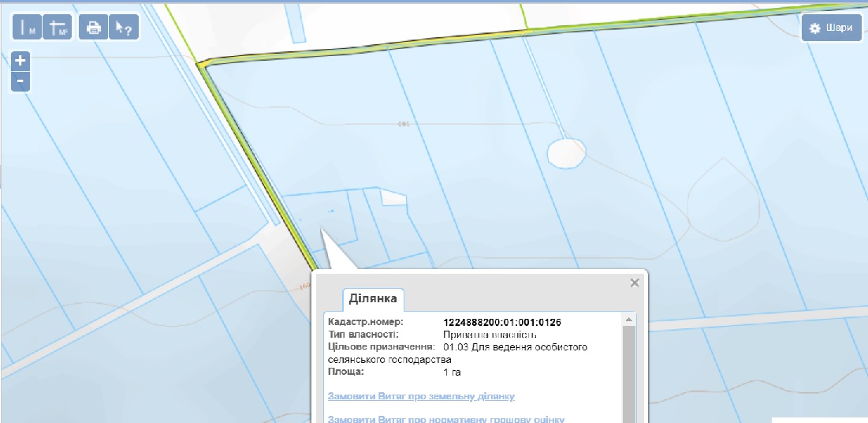
Task: Open link Замовити Витяг про нормативну грошову оцінку
Action: [x=445, y=418]
